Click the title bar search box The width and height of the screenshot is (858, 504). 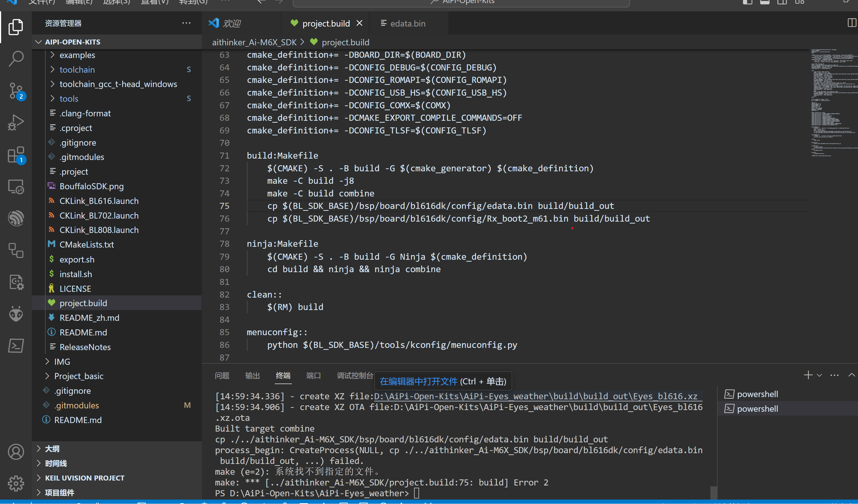(x=461, y=3)
